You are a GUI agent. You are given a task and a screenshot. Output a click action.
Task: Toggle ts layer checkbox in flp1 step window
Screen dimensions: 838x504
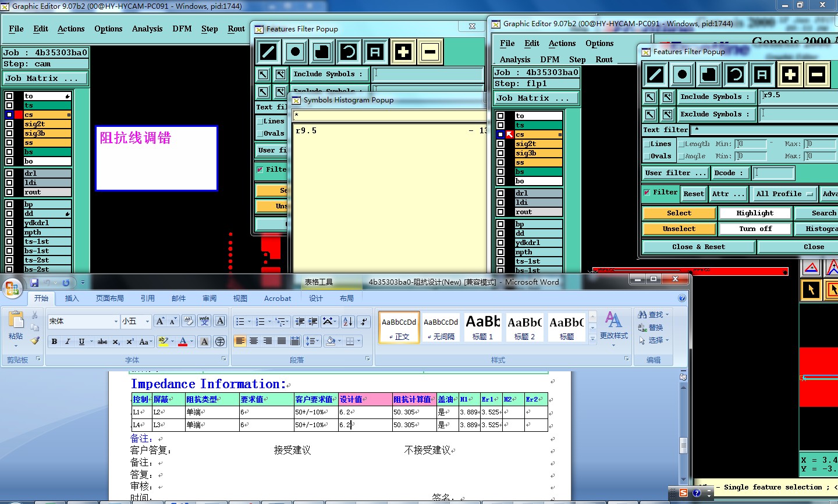pyautogui.click(x=500, y=125)
